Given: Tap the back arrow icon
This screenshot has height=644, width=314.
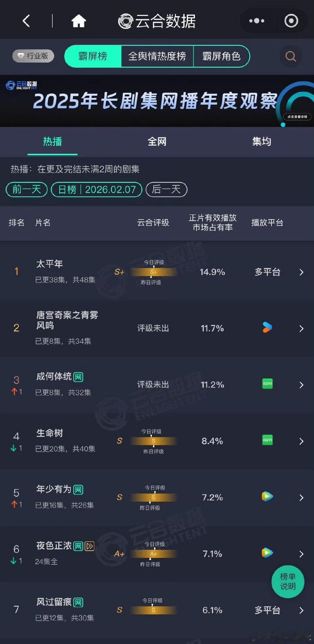Looking at the screenshot, I should (x=26, y=21).
